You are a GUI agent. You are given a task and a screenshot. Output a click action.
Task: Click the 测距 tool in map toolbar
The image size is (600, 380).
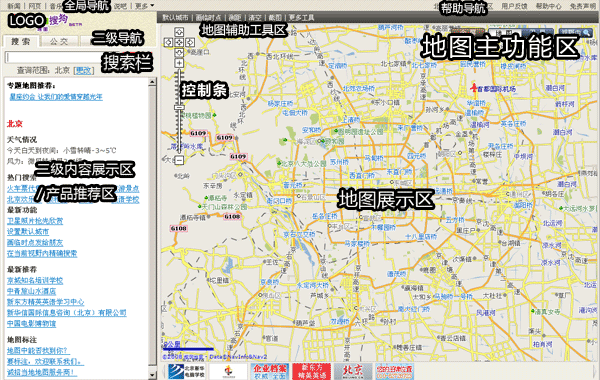pyautogui.click(x=235, y=18)
